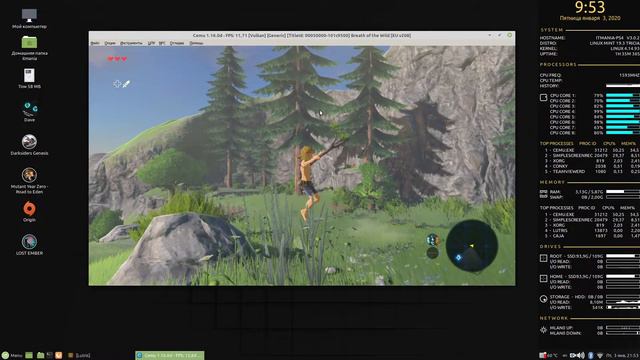Open the terminal panel launcher
Screen dimensions: 640x360
pyautogui.click(x=50, y=356)
